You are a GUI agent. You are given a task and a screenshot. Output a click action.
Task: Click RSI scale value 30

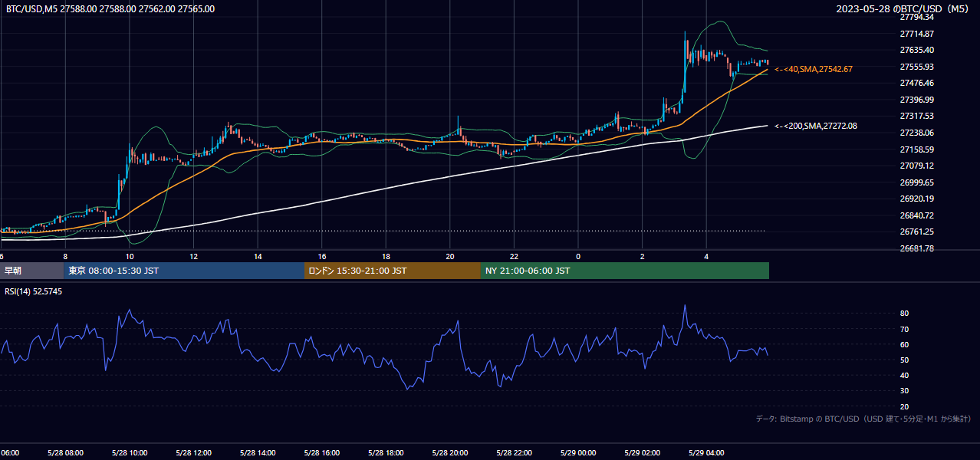(x=905, y=391)
